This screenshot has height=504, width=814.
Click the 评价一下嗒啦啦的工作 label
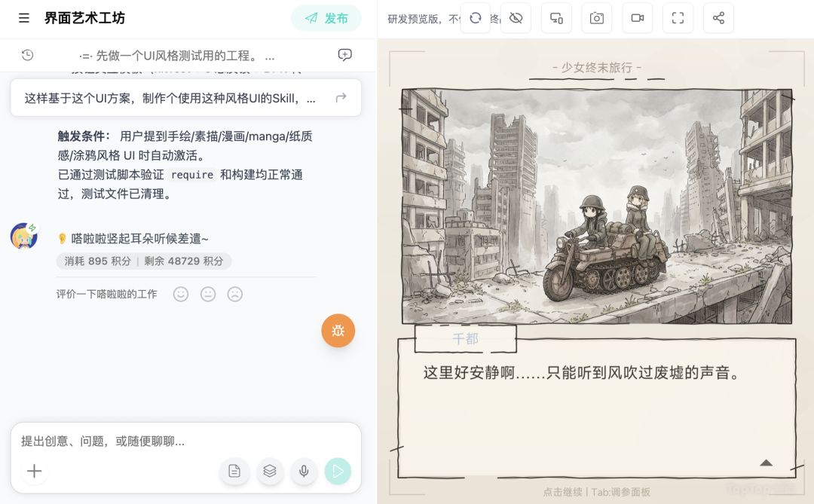[x=106, y=295]
